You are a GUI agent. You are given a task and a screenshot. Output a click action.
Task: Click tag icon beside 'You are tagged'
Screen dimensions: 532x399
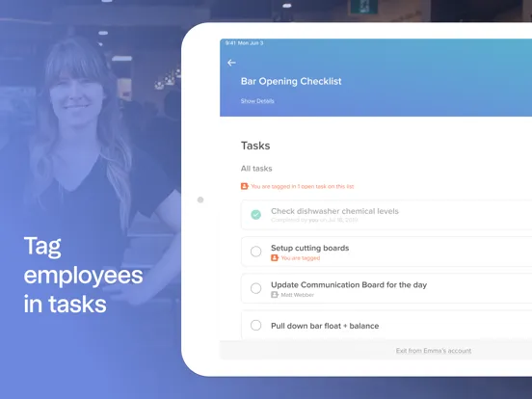click(x=275, y=258)
